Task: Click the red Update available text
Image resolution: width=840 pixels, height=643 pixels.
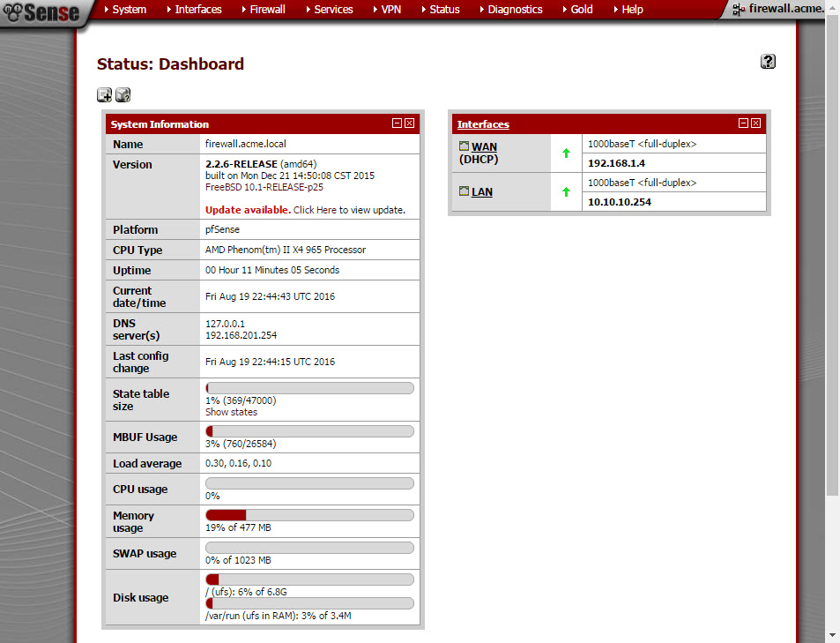Action: click(x=248, y=210)
